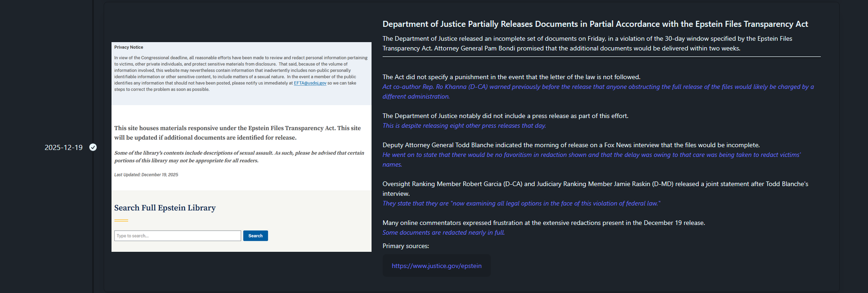Image resolution: width=868 pixels, height=293 pixels.
Task: Click the checkmark icon beside 2025-12-19
Action: point(93,147)
